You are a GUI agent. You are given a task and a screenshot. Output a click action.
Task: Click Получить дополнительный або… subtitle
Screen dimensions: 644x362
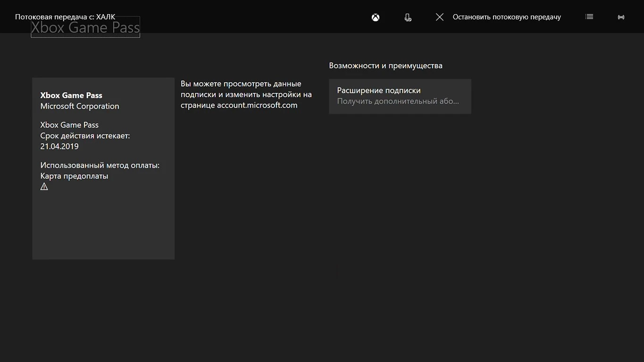398,101
